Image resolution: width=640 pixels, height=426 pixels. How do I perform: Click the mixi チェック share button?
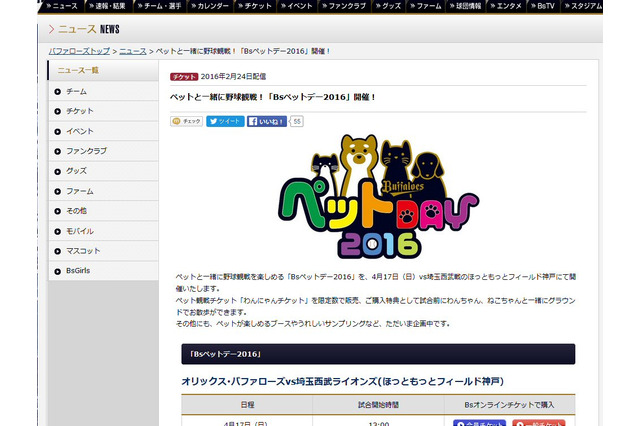point(187,121)
